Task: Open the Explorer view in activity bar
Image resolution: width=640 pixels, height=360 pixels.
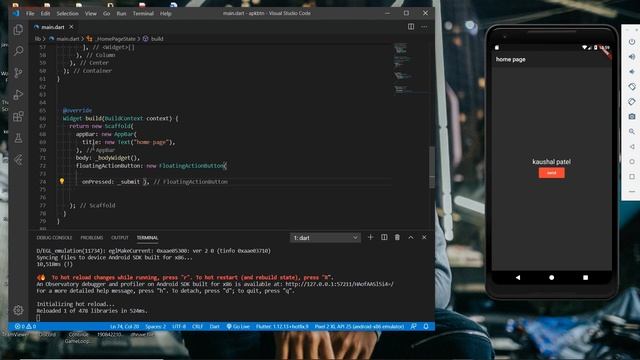Action: tap(18, 30)
